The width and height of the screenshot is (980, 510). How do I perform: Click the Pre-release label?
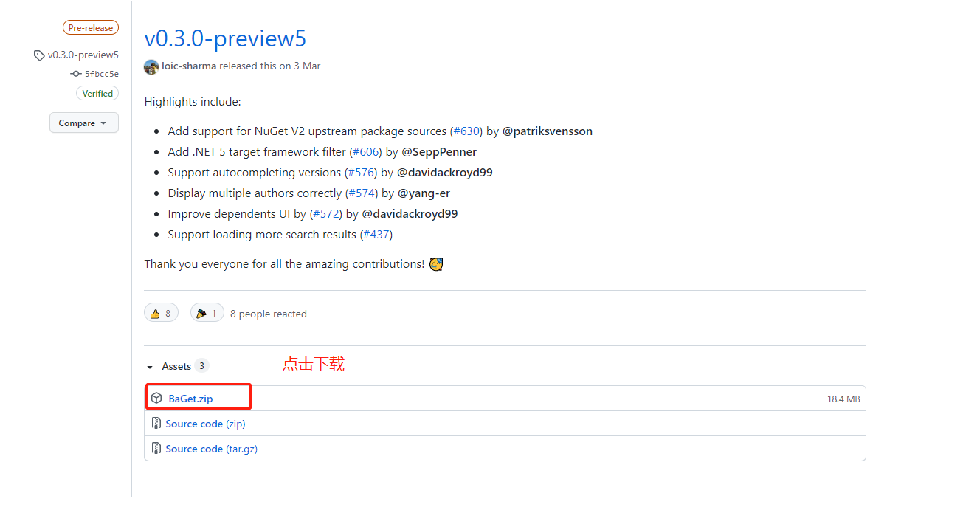[x=91, y=28]
